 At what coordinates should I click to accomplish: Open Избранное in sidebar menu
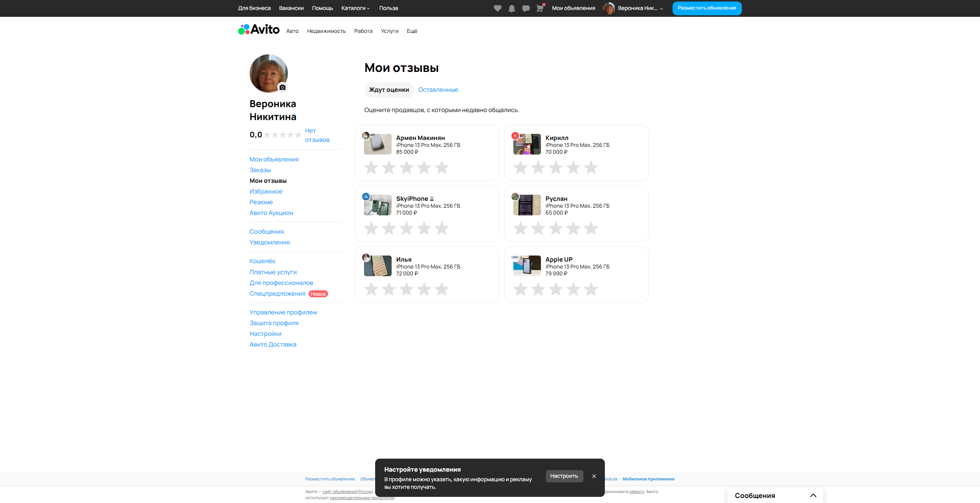tap(266, 191)
